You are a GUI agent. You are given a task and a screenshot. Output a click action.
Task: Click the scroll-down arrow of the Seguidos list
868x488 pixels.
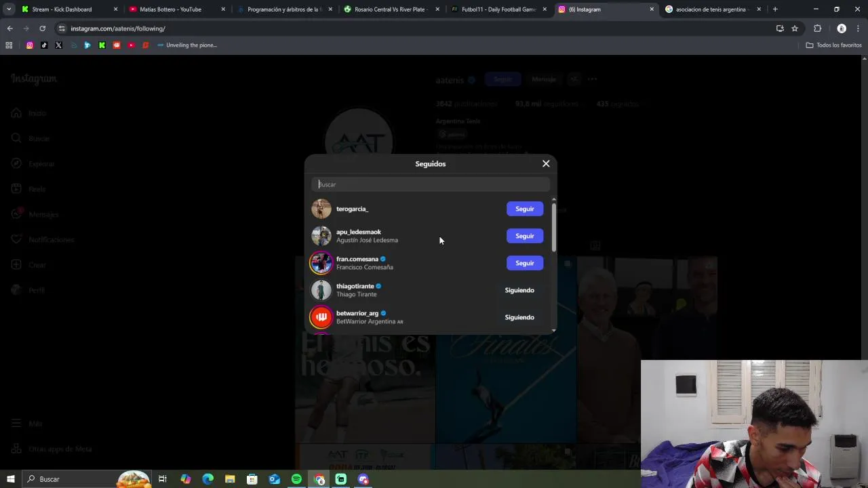[x=554, y=331]
